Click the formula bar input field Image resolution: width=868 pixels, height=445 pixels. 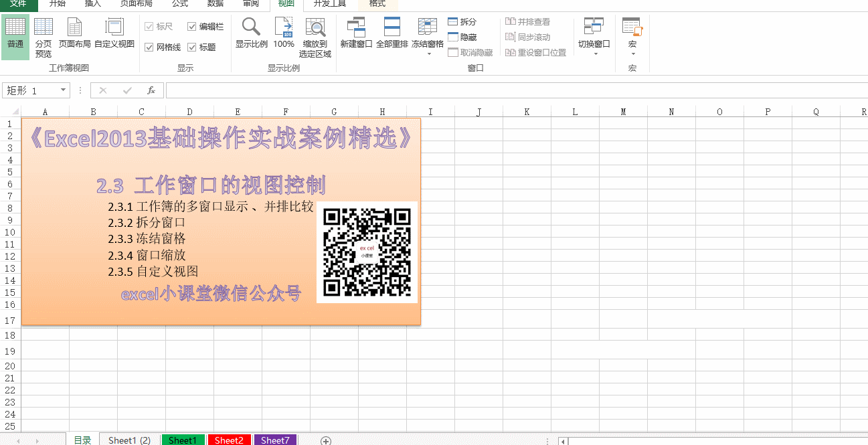515,90
